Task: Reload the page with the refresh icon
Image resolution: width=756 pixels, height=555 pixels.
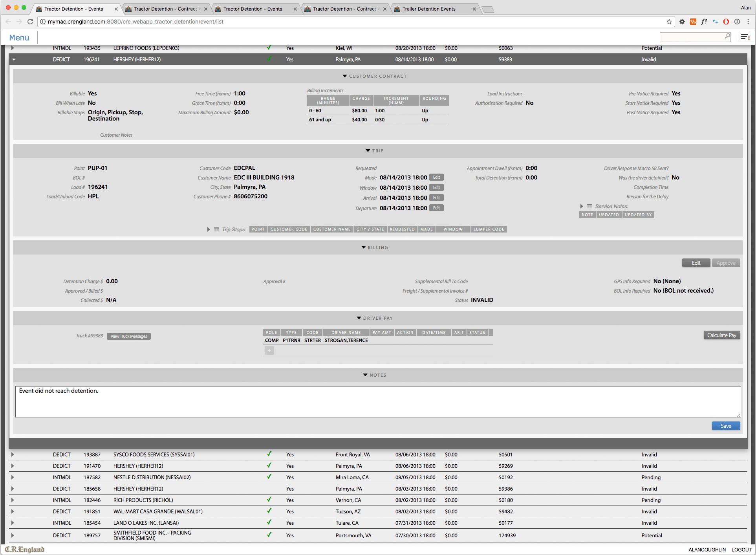Action: (30, 22)
